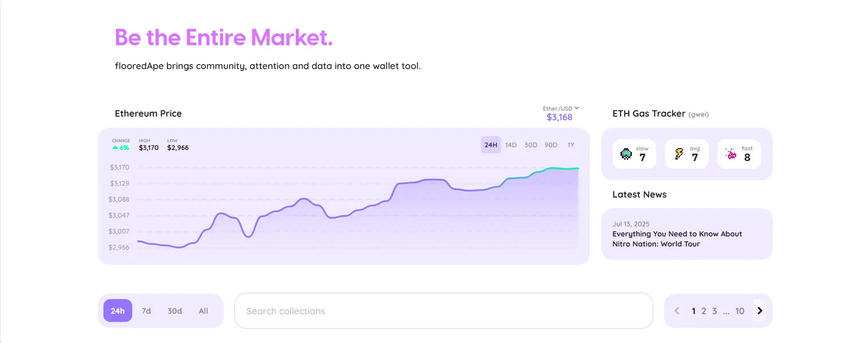Click the average gas lightning icon
868x343 pixels.
tap(679, 154)
